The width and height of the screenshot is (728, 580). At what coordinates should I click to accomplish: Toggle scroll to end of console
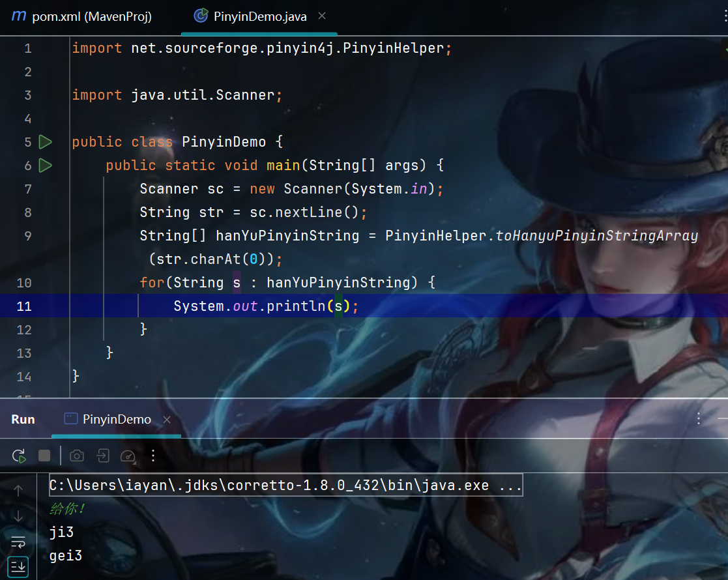pos(18,567)
